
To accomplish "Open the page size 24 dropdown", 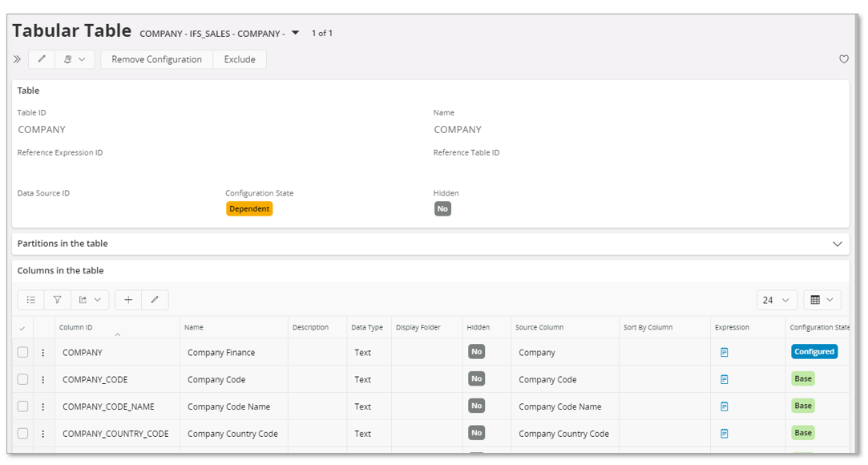I will (776, 300).
